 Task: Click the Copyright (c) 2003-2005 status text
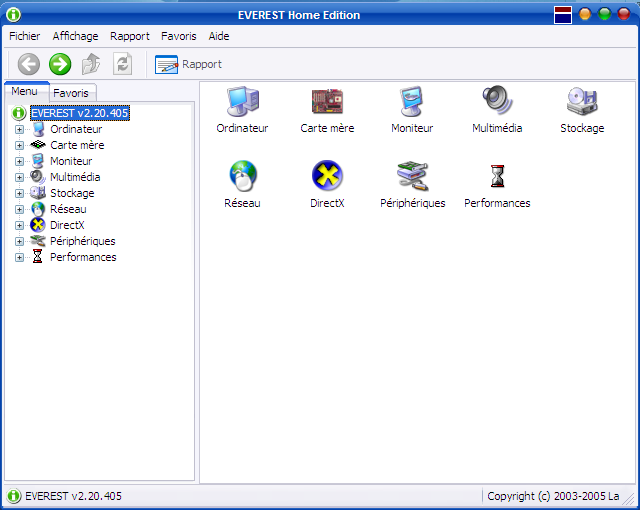click(x=553, y=496)
